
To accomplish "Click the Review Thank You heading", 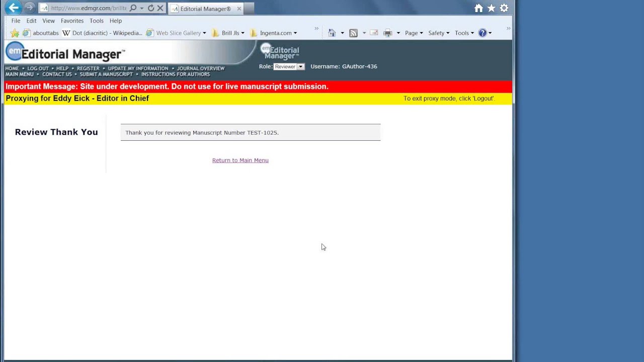I will tap(56, 132).
